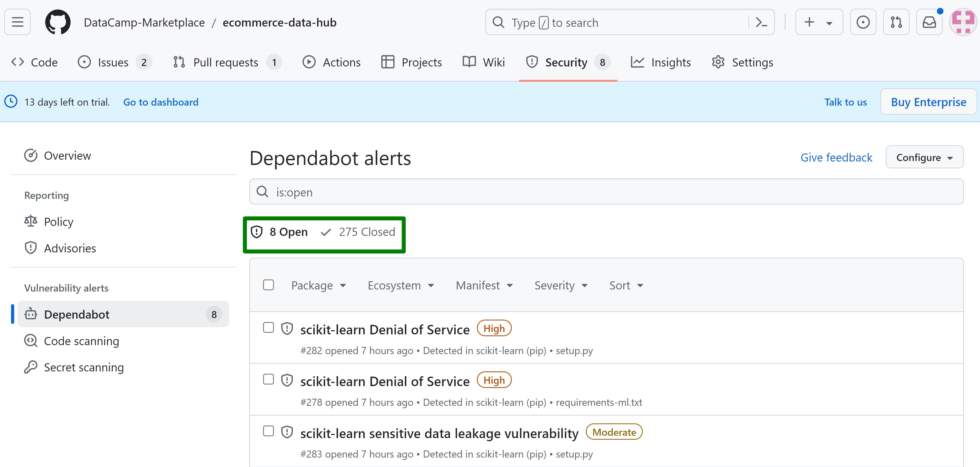
Task: Open the notifications inbox icon
Action: pos(929,22)
